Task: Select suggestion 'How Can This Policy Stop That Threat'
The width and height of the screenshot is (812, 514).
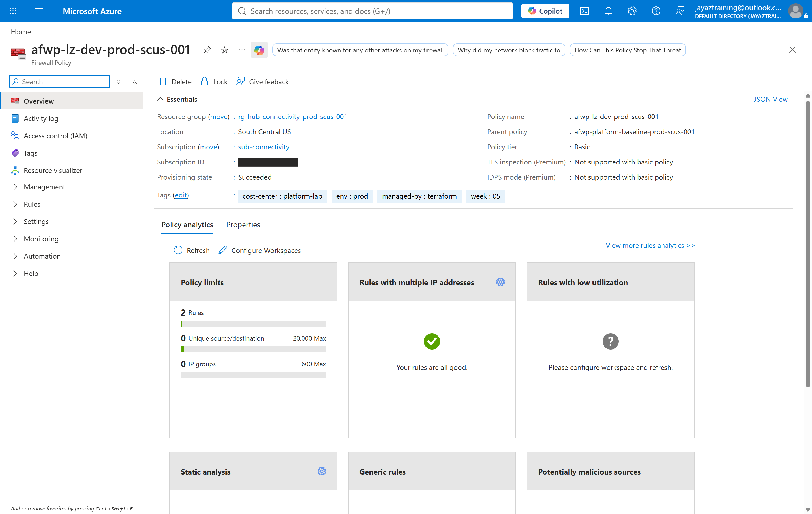Action: [627, 50]
